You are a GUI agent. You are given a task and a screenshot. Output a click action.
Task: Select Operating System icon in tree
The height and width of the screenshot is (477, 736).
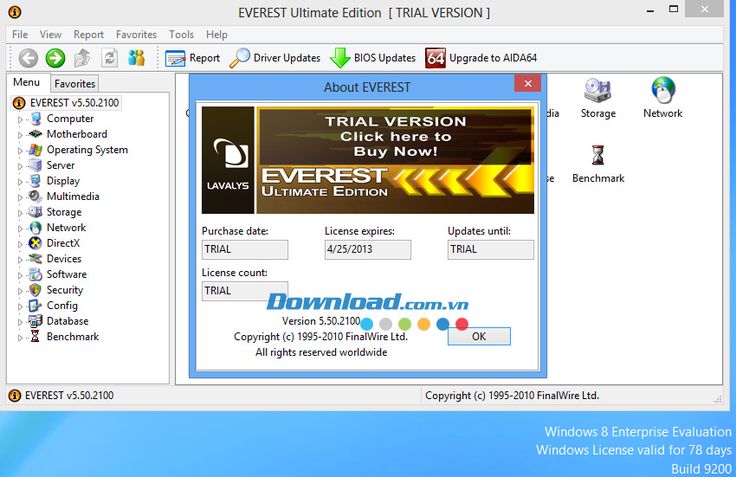(x=36, y=150)
